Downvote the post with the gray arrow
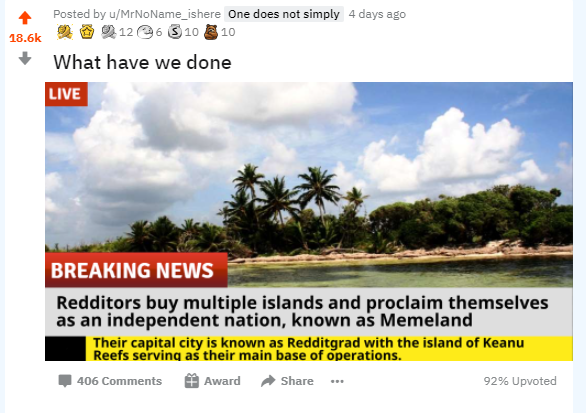The image size is (586, 413). tap(25, 58)
